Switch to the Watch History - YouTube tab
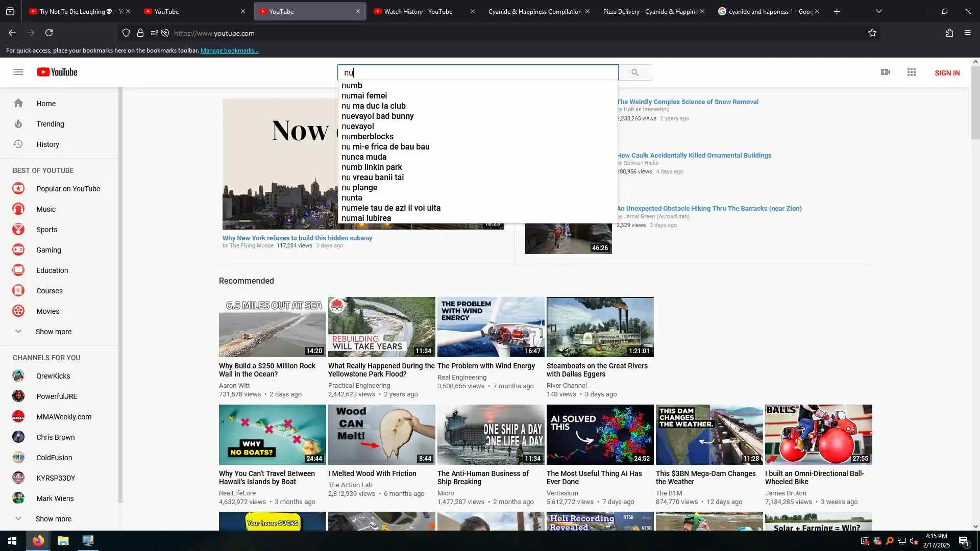980x551 pixels. pos(418,11)
